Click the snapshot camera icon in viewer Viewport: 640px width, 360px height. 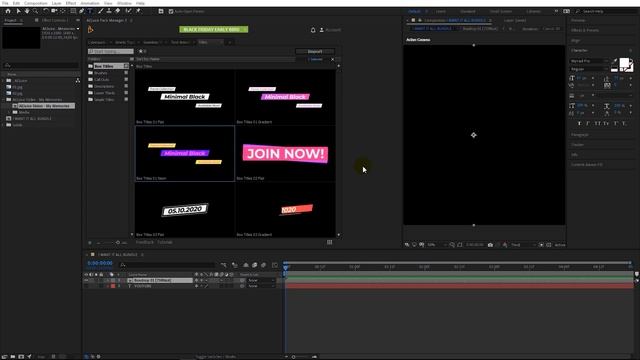(490, 245)
